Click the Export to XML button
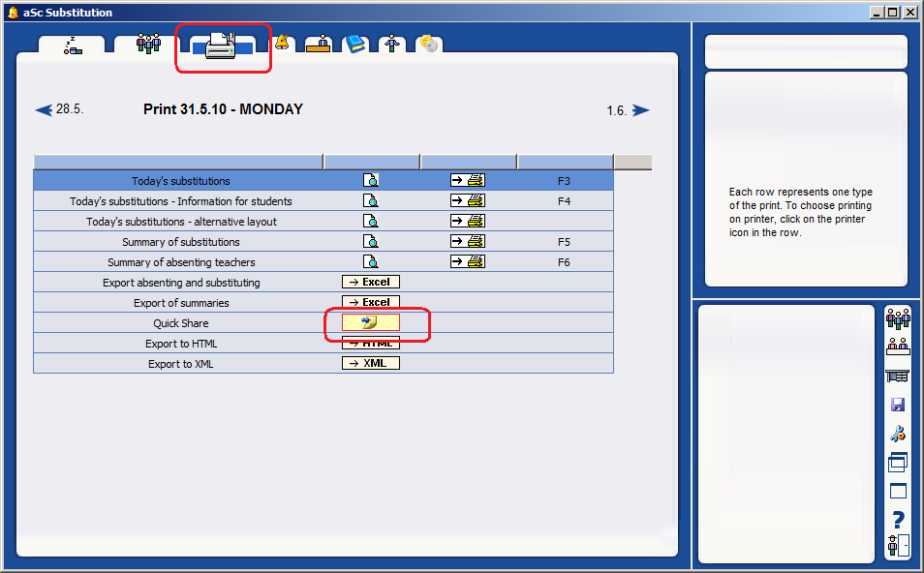Viewport: 924px width, 573px height. pyautogui.click(x=371, y=363)
